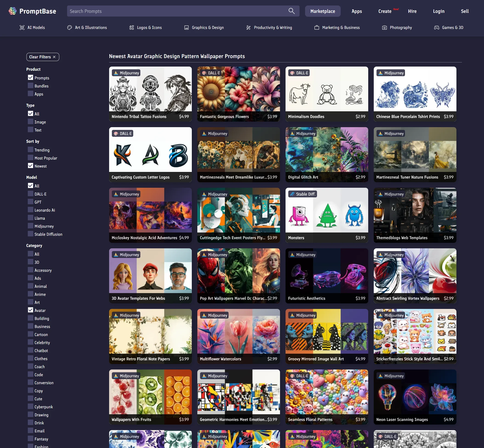Click the "Cuttingedge Tech Event Posters Fly..." title
484x448 pixels.
[x=232, y=238]
